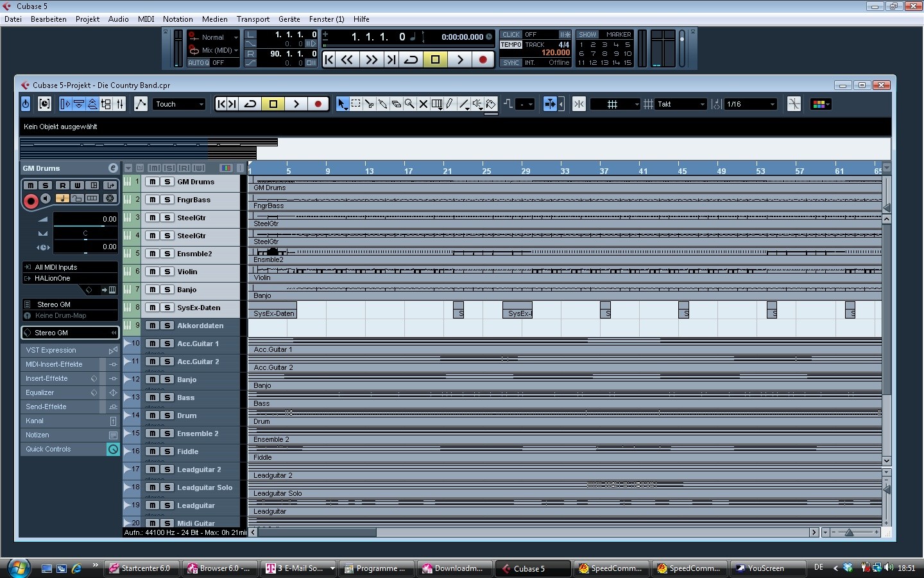
Task: Select the Glue tool in toolbar
Action: point(382,104)
